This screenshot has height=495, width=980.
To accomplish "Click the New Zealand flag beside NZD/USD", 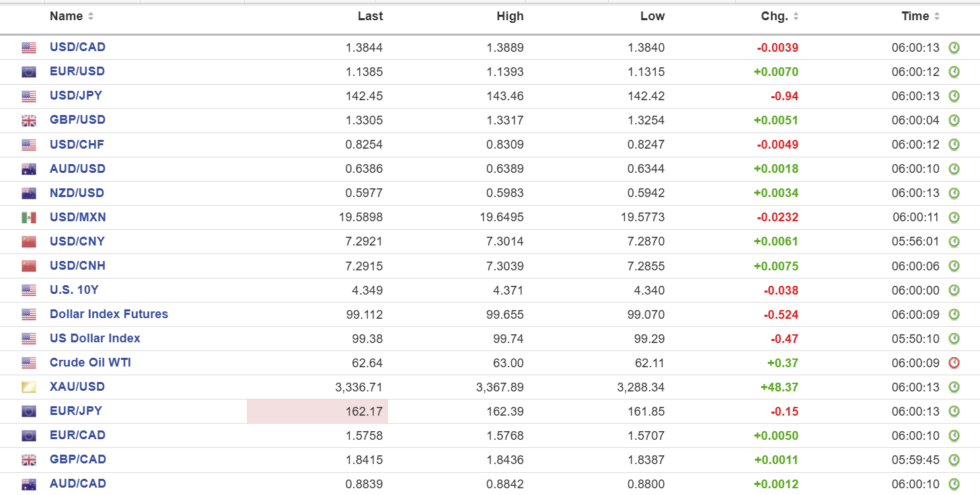I will pos(29,194).
